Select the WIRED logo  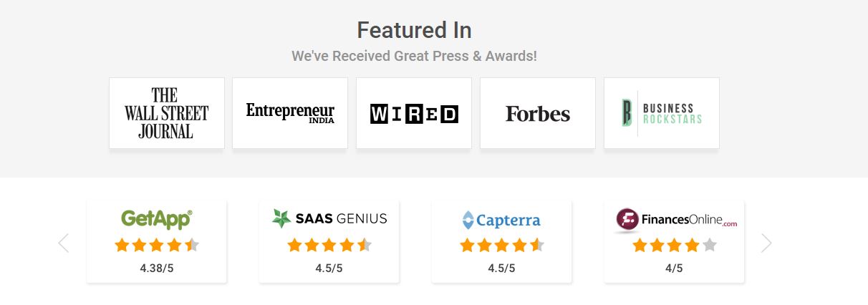pos(414,114)
